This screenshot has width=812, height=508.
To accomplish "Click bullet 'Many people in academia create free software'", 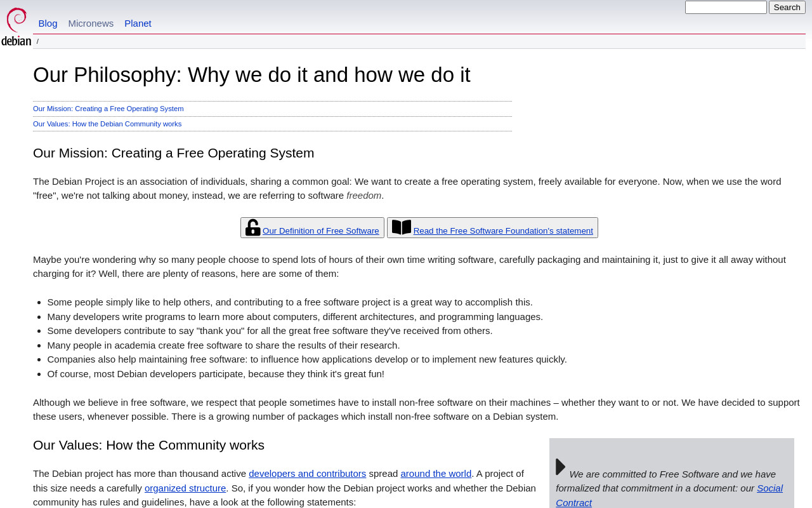I will tap(223, 345).
